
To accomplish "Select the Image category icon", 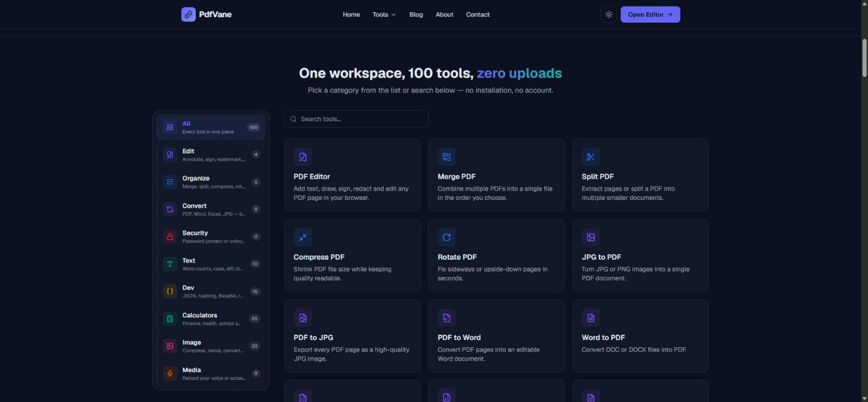I will click(x=170, y=346).
